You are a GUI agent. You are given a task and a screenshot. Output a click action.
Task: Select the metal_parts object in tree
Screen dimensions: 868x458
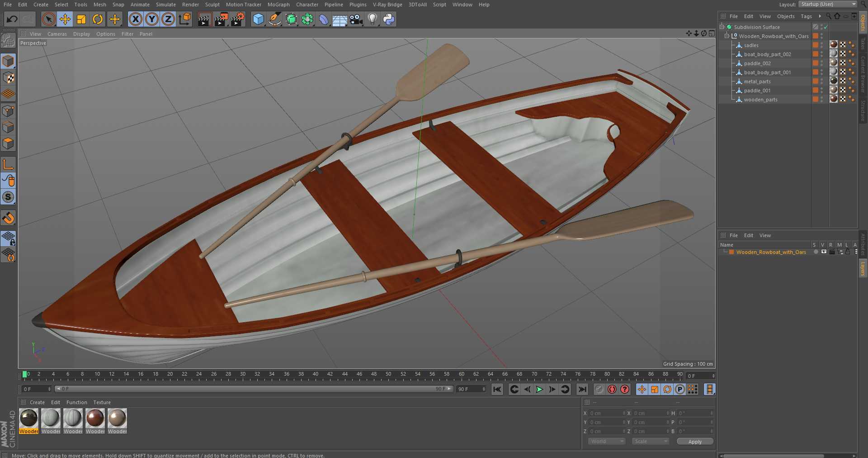(757, 81)
